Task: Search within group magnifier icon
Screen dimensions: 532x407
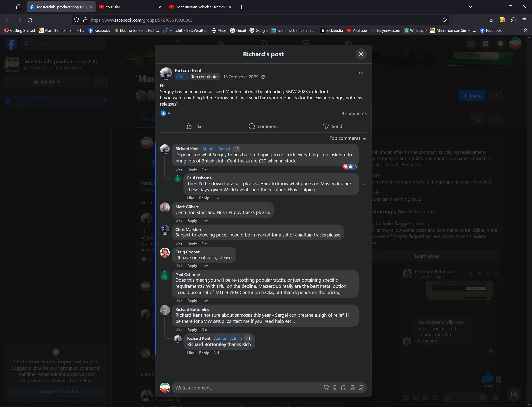Action: pos(478,119)
